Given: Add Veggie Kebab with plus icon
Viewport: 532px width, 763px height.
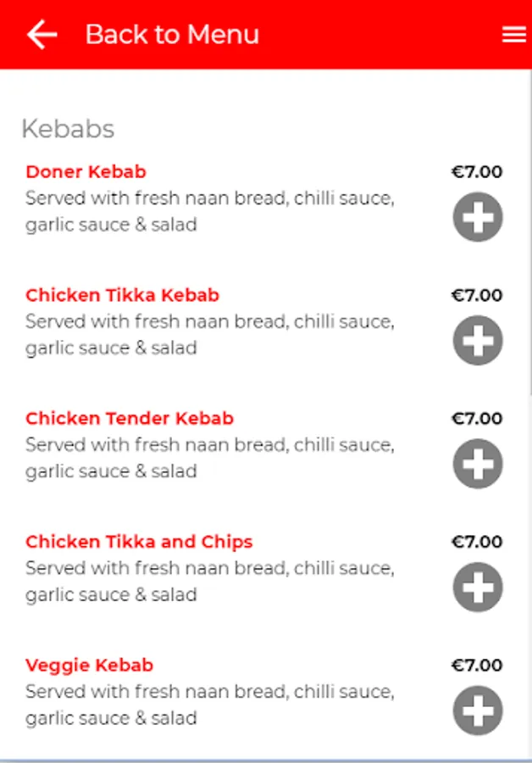Looking at the screenshot, I should click(x=478, y=710).
